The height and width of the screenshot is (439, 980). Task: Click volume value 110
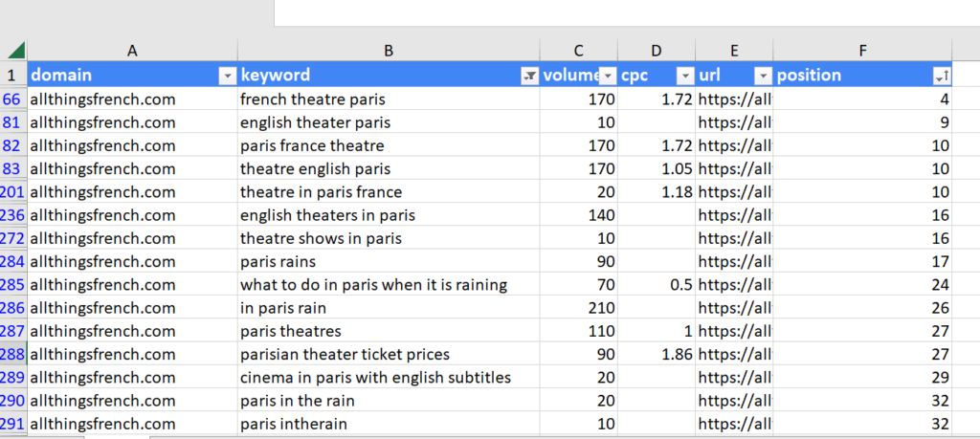(x=578, y=331)
